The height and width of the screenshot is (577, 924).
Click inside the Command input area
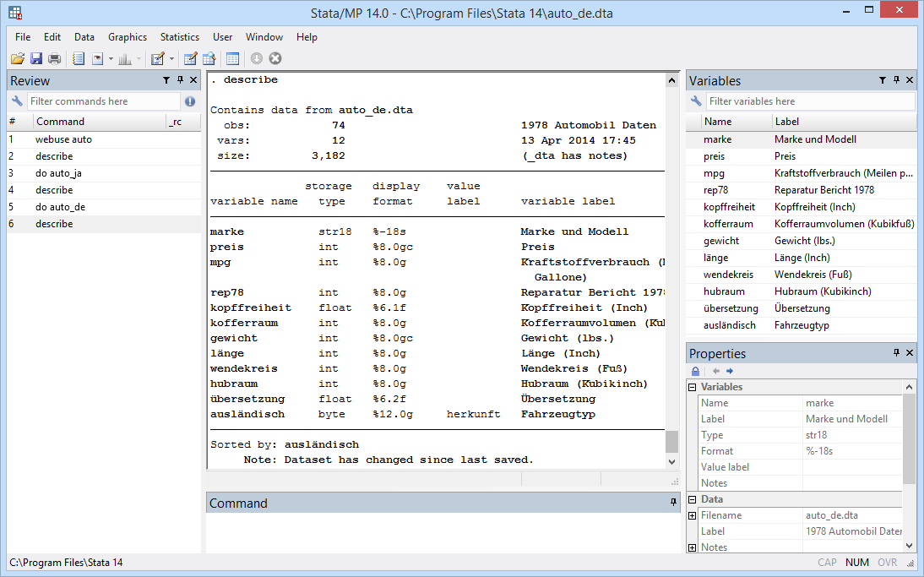(443, 533)
